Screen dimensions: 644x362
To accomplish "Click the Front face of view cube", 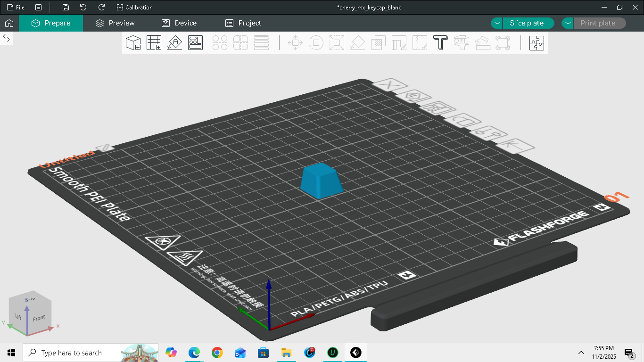I will (39, 318).
